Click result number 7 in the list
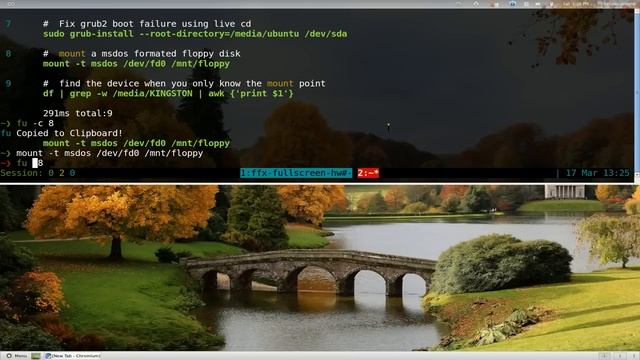The image size is (640, 360). click(x=8, y=24)
